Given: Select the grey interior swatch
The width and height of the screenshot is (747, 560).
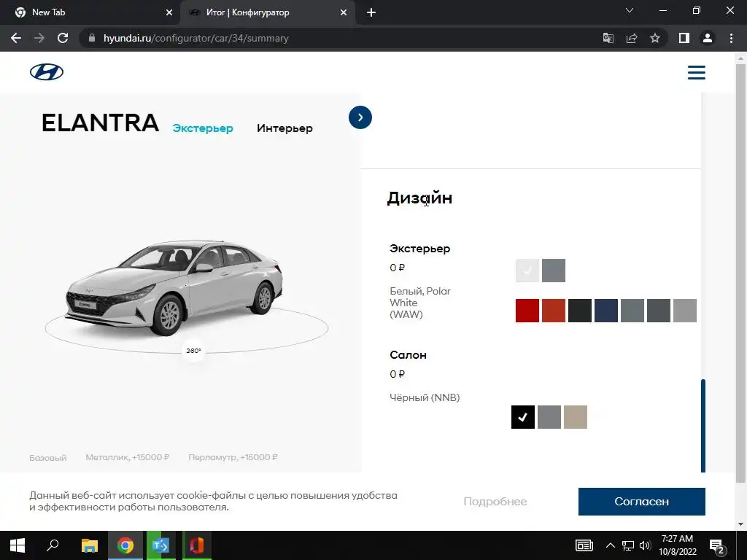Looking at the screenshot, I should pyautogui.click(x=549, y=417).
